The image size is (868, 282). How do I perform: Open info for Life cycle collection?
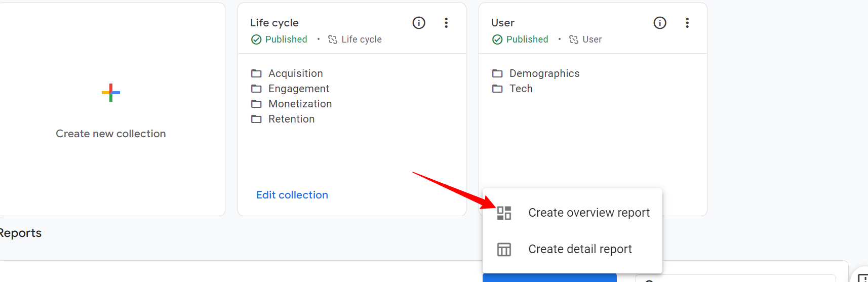[x=419, y=23]
